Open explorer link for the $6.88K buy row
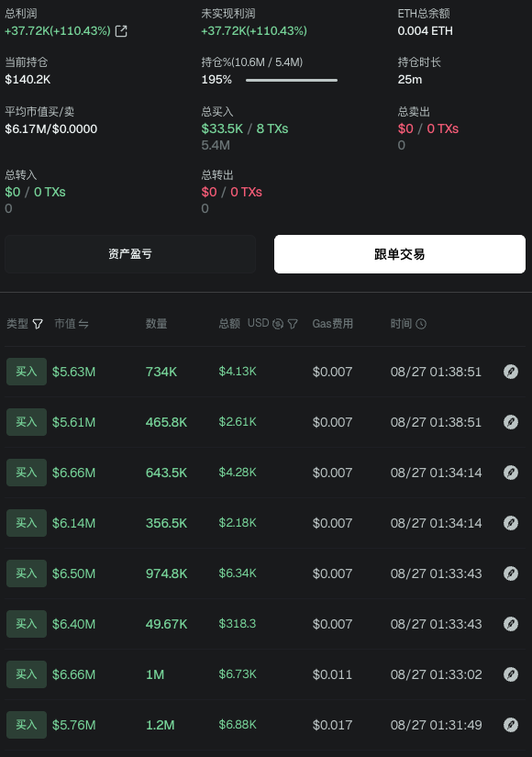The height and width of the screenshot is (757, 532). (x=511, y=725)
